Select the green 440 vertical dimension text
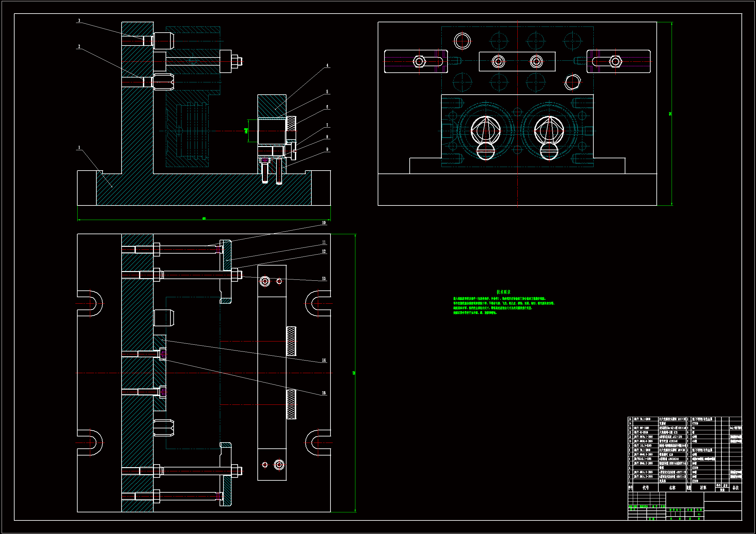This screenshot has width=756, height=534. pos(354,373)
